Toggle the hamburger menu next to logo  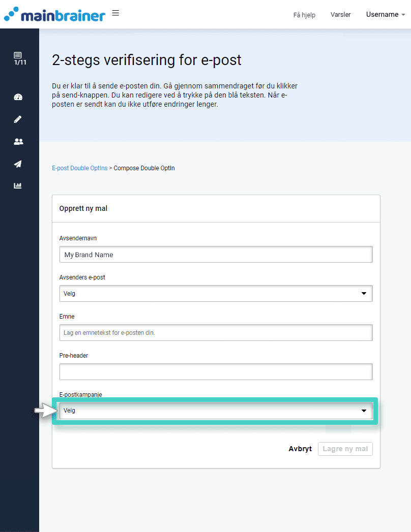click(x=115, y=13)
